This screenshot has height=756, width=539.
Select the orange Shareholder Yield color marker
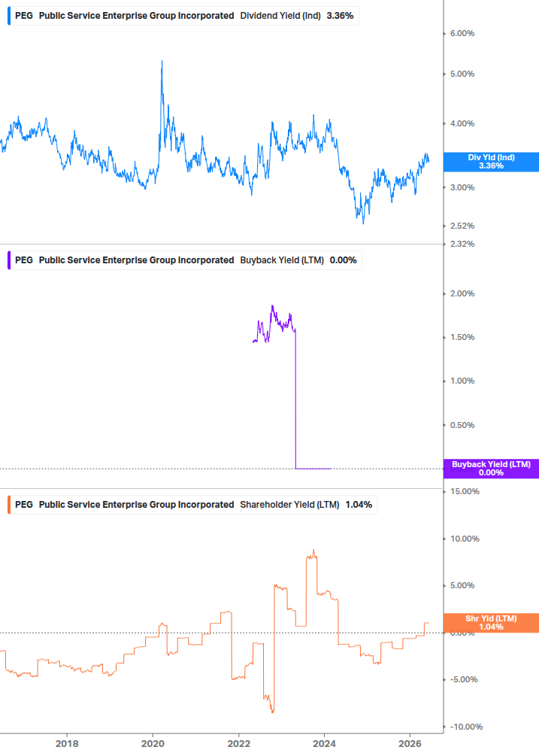coord(9,505)
